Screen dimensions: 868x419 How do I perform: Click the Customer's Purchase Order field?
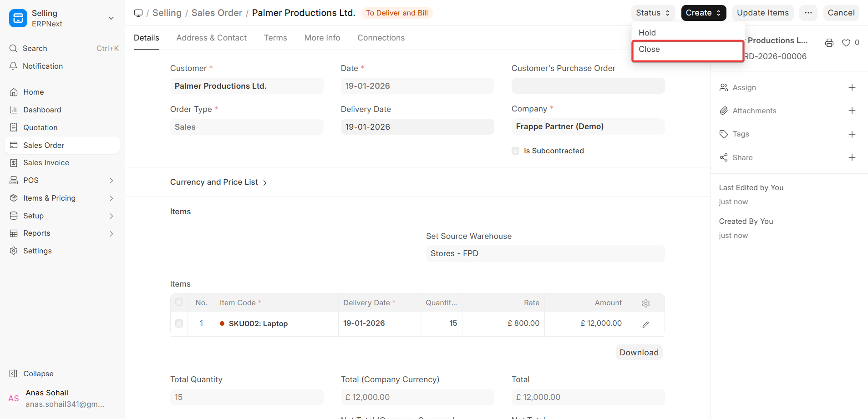(x=588, y=86)
